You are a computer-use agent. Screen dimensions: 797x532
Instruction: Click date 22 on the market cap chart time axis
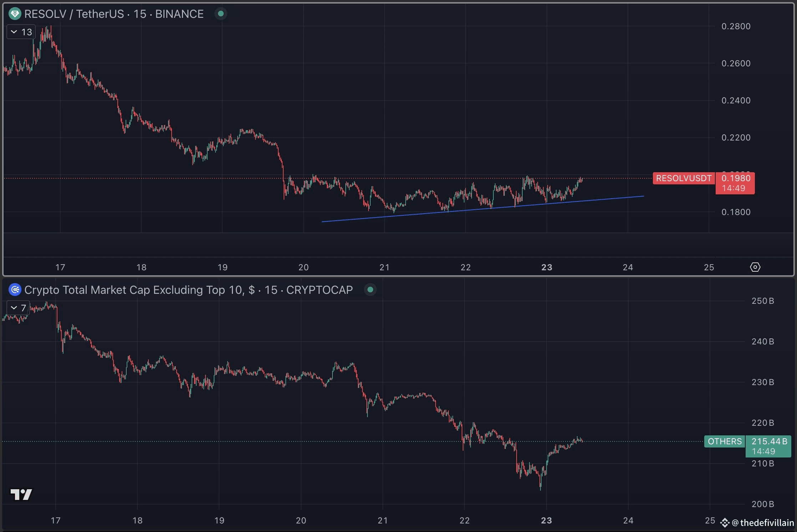coord(465,521)
